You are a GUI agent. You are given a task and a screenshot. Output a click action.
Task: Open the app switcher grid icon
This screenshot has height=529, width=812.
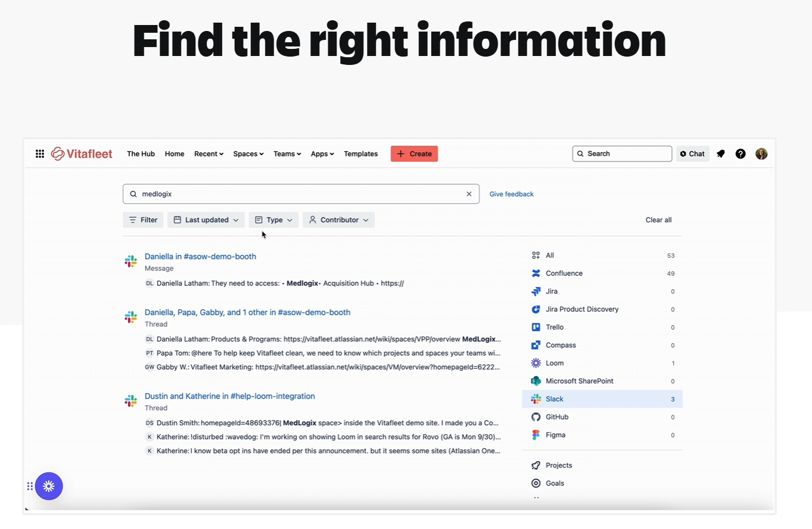tap(40, 154)
